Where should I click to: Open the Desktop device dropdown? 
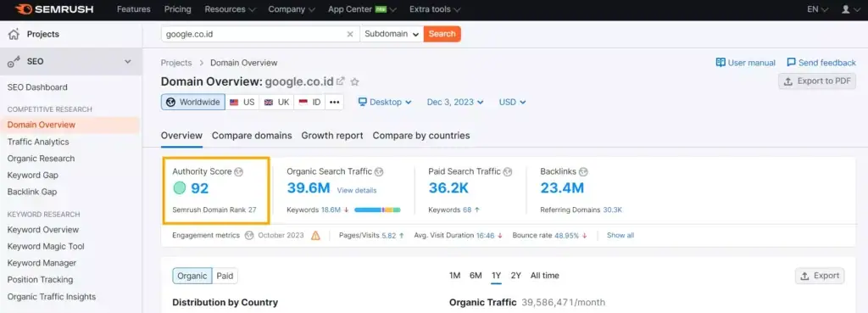tap(385, 102)
